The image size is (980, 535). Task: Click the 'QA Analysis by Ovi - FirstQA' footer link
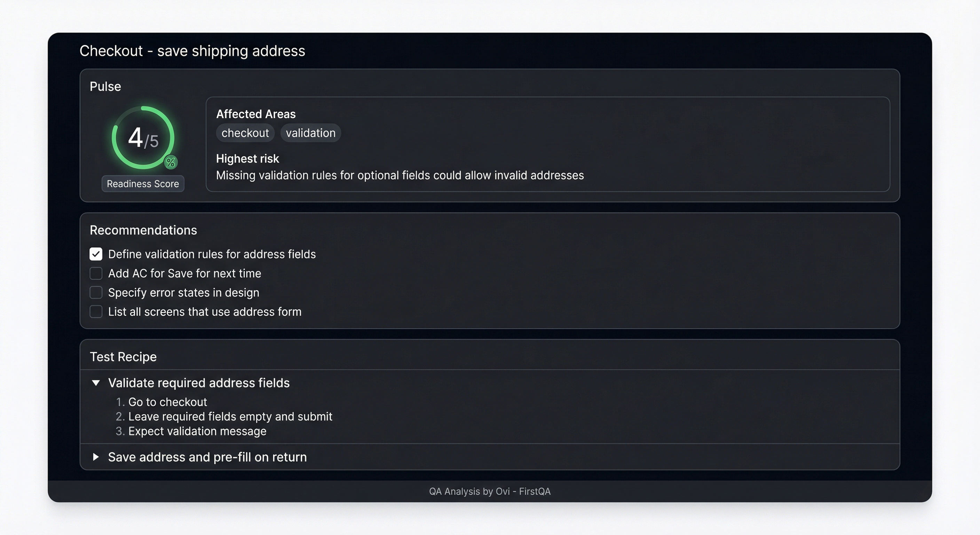point(490,491)
